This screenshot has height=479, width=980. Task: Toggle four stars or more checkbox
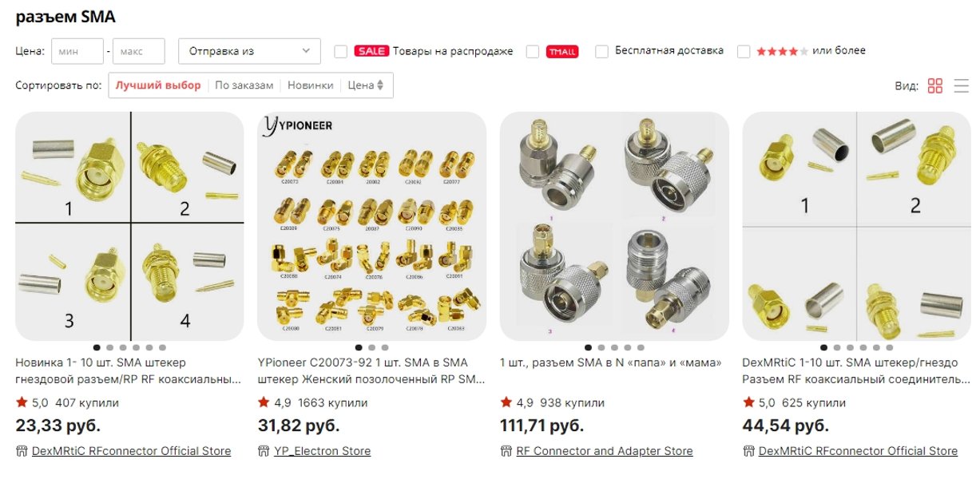(744, 51)
